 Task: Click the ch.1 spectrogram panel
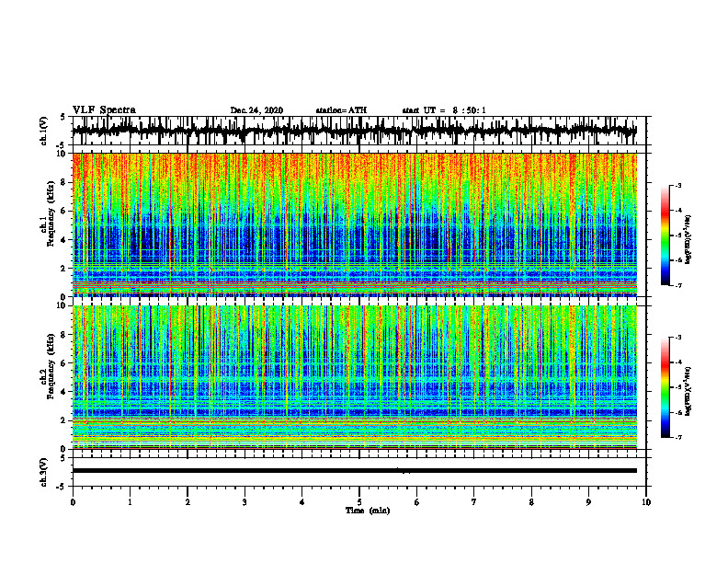[x=354, y=224]
